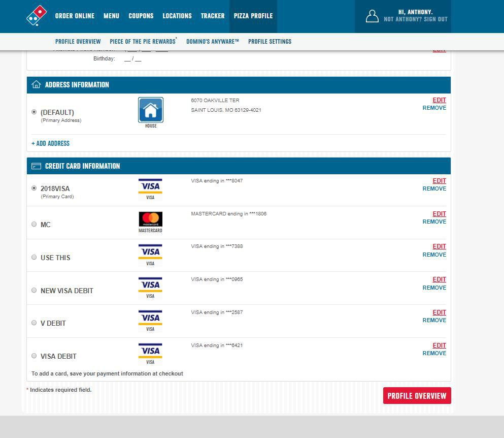This screenshot has height=438, width=504.
Task: Edit the Visa card ending in 8047
Action: click(439, 181)
